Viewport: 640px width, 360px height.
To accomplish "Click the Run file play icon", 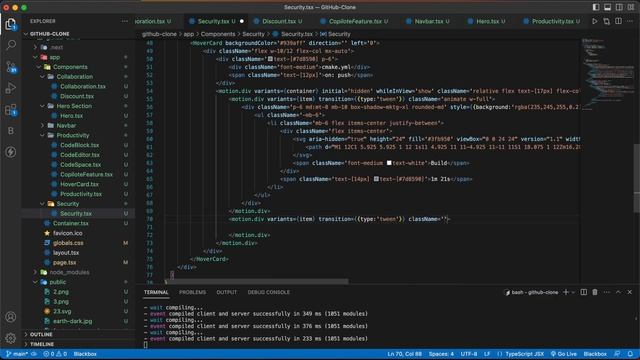I will point(595,21).
